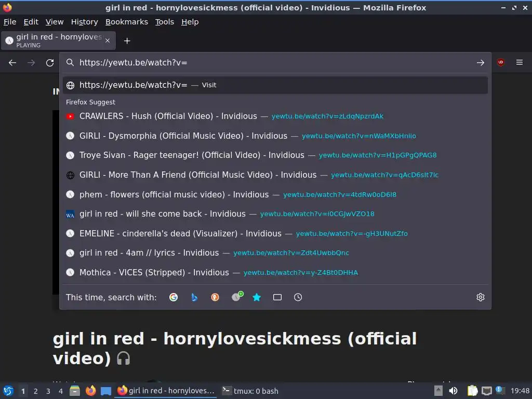Open the network tray icon
Viewport: 532px width, 399px height.
click(486, 391)
